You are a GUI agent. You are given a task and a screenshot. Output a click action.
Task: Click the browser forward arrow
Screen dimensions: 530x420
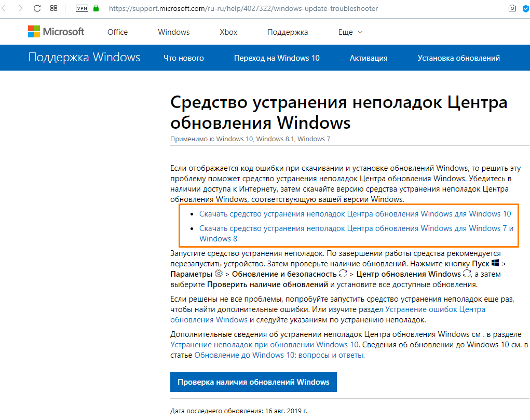point(21,8)
